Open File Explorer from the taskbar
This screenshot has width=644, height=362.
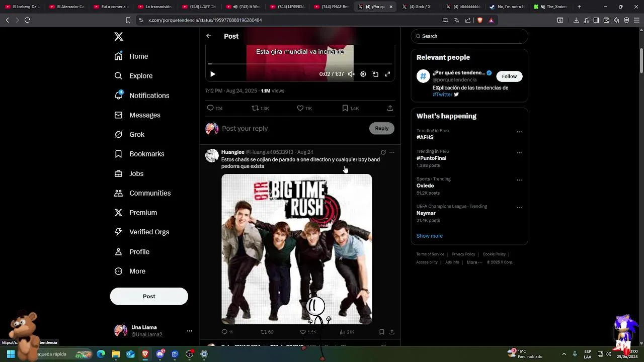[116, 354]
